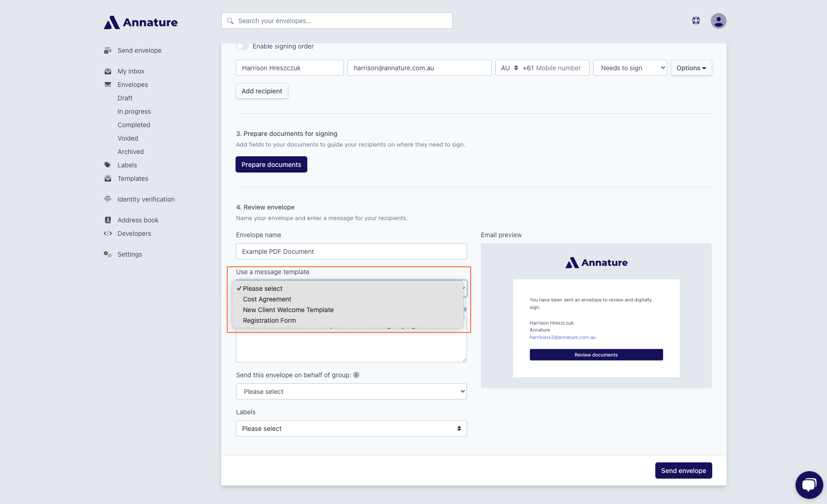
Task: Click the Add recipient button
Action: click(262, 91)
